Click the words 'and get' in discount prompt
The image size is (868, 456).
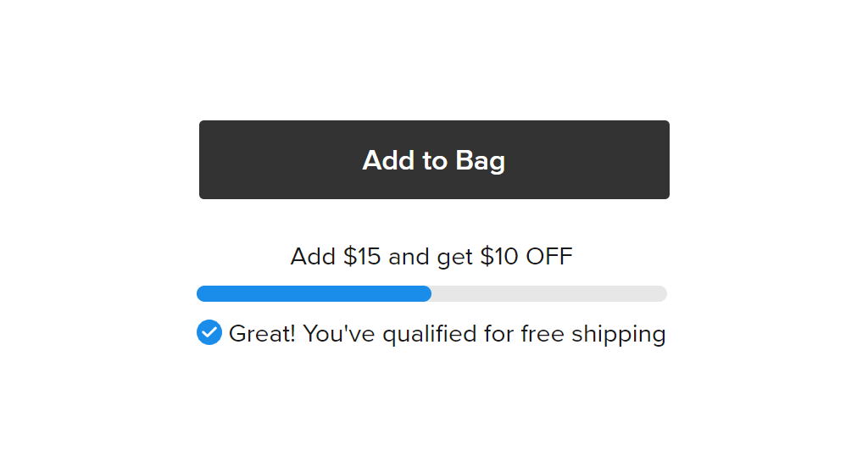coord(431,258)
